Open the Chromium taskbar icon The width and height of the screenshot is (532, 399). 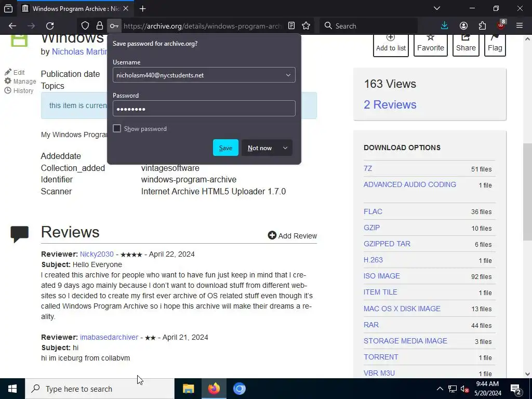tap(239, 389)
